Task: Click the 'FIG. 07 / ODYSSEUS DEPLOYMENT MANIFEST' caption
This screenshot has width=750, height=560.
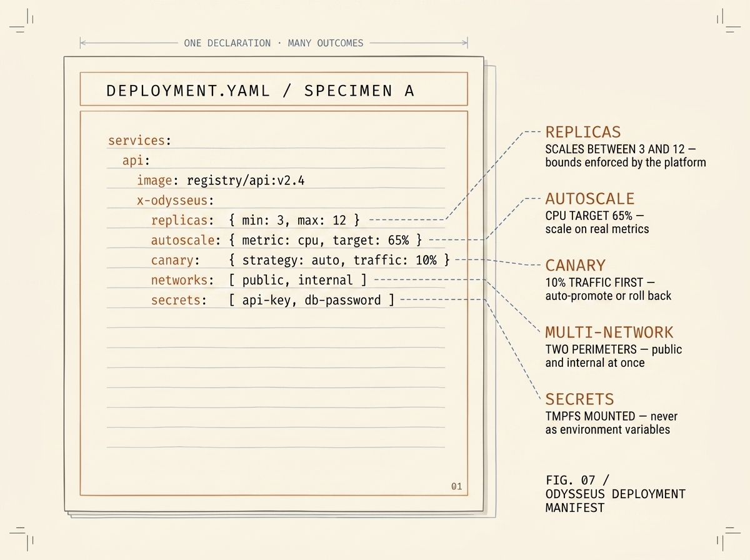Action: [616, 494]
